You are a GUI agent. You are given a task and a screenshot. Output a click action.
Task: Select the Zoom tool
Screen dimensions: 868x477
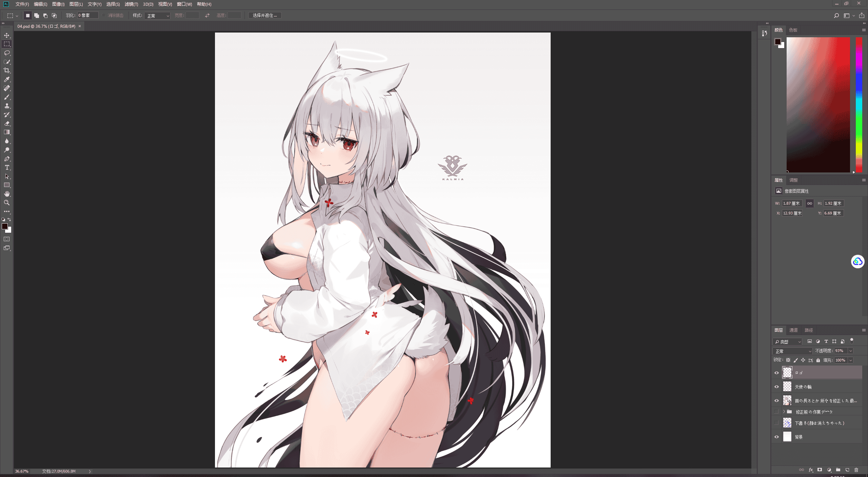7,203
